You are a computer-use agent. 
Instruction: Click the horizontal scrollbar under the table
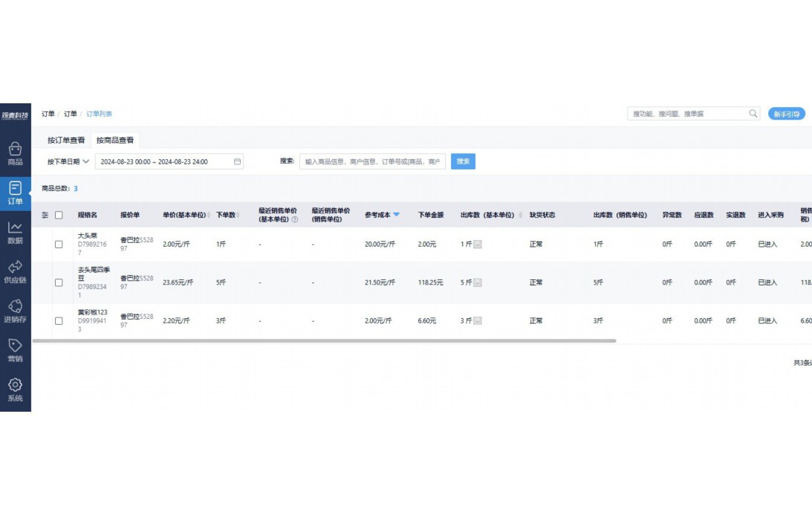(x=324, y=340)
